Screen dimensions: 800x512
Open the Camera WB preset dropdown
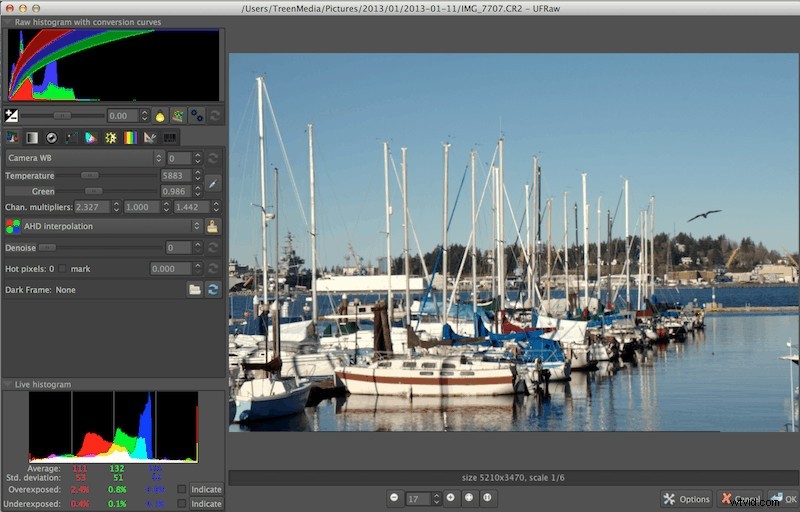[84, 158]
